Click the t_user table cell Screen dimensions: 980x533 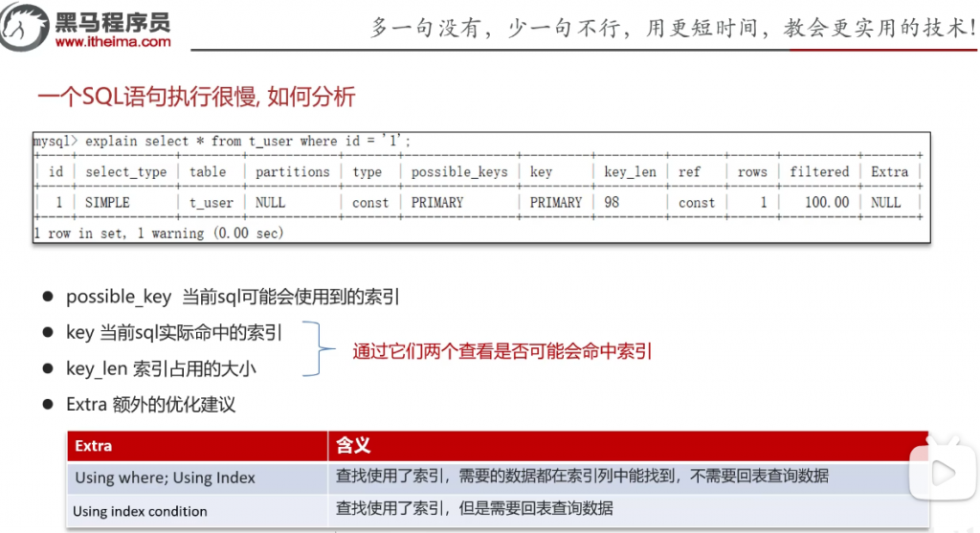211,203
